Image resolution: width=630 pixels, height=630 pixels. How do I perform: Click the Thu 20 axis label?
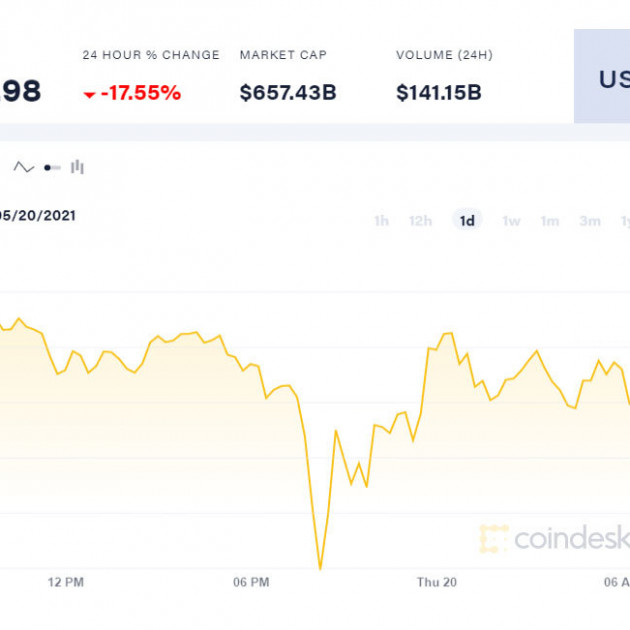437,582
